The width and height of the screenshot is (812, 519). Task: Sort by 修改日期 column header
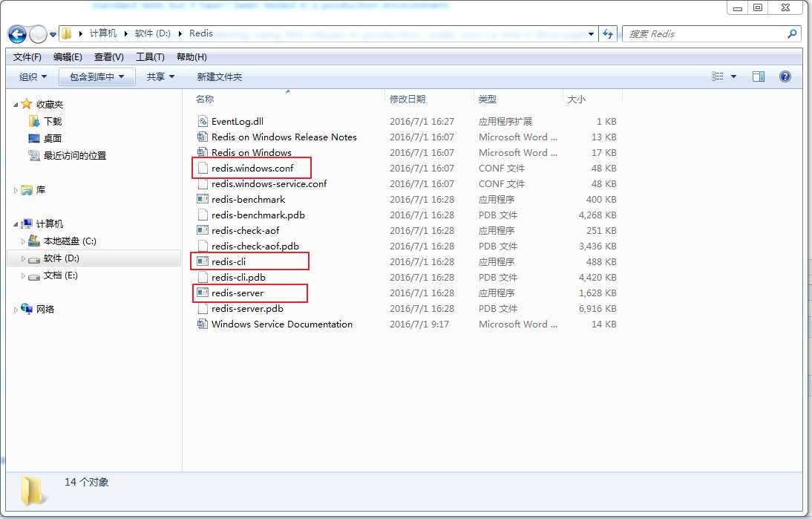(407, 99)
